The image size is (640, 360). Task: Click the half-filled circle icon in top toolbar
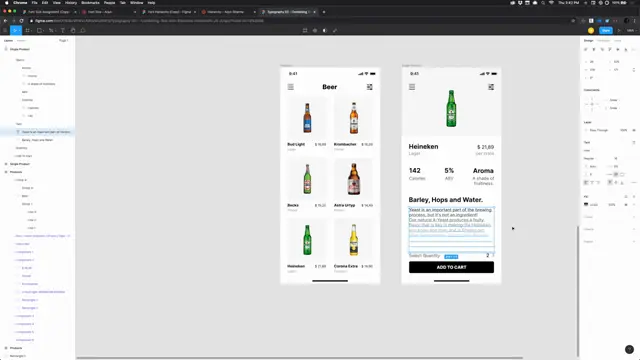pyautogui.click(x=325, y=30)
